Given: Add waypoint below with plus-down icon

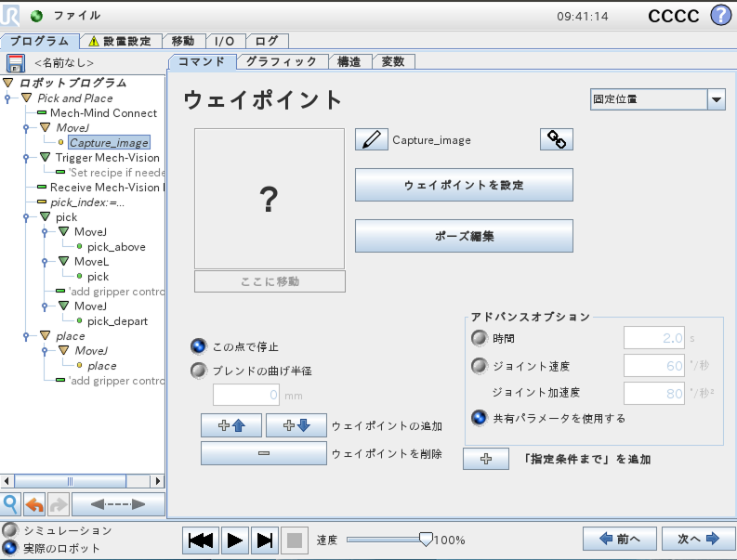Looking at the screenshot, I should [296, 425].
